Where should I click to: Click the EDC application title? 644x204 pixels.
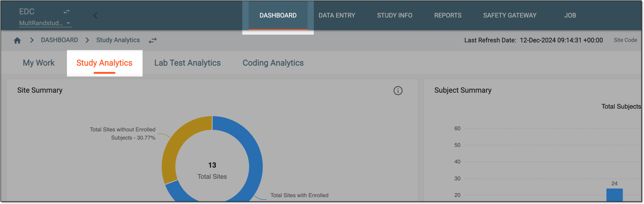coord(27,12)
